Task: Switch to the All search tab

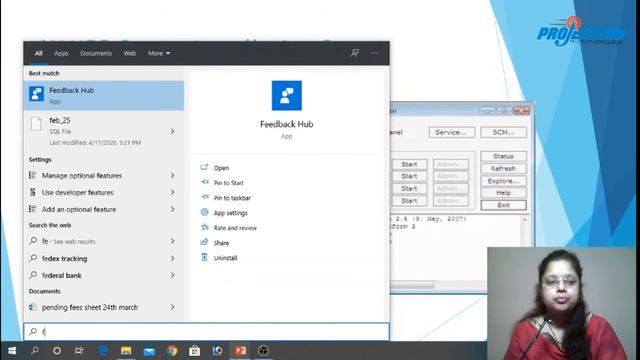Action: point(38,53)
